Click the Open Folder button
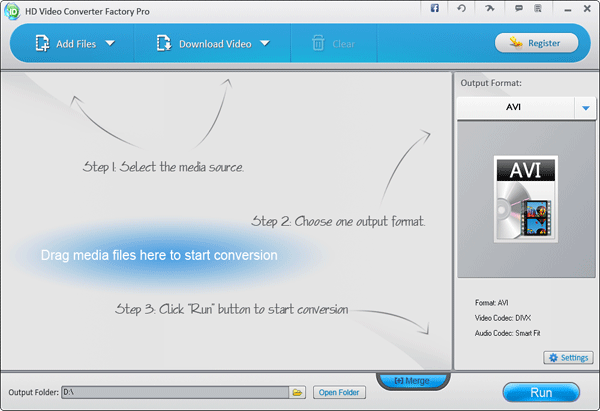The image size is (600, 411). (338, 392)
